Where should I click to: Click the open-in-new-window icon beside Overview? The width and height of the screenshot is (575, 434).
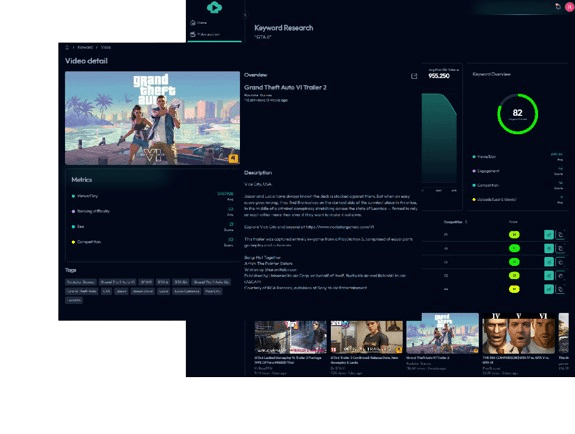click(414, 76)
